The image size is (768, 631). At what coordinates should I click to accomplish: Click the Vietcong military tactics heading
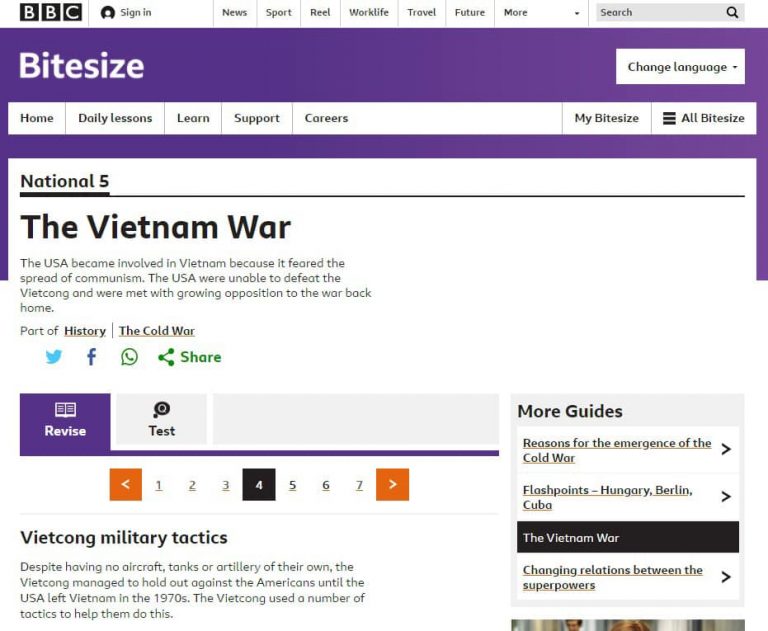click(124, 537)
